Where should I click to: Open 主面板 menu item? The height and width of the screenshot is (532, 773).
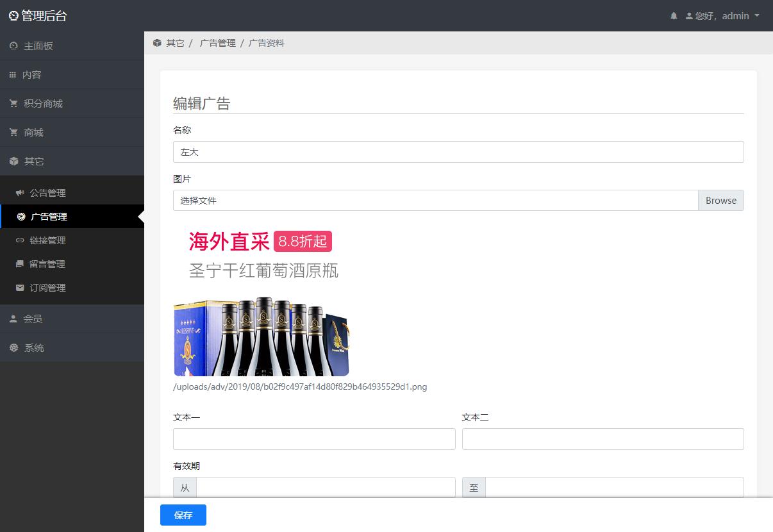[72, 46]
